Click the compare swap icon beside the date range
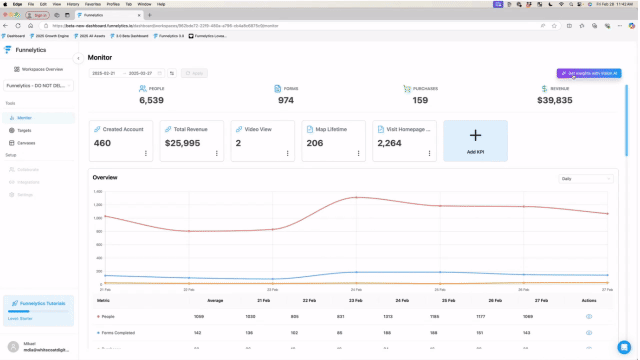 pos(172,73)
